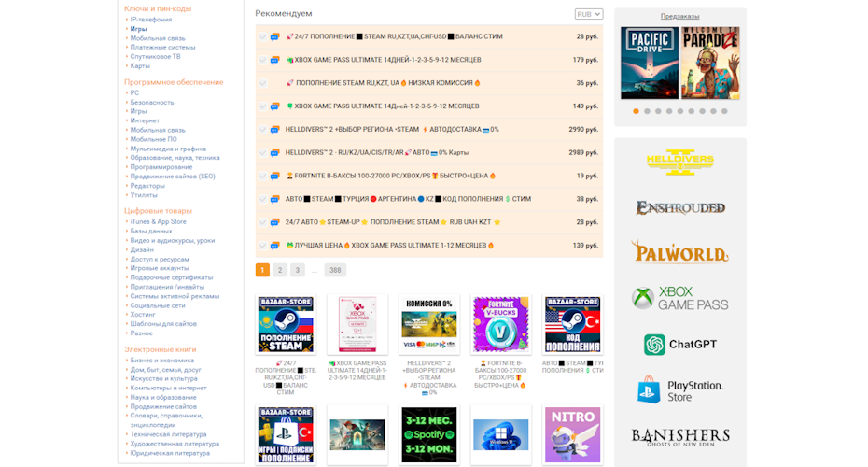Open the Enshrouded logo link
The height and width of the screenshot is (467, 868).
pos(680,207)
